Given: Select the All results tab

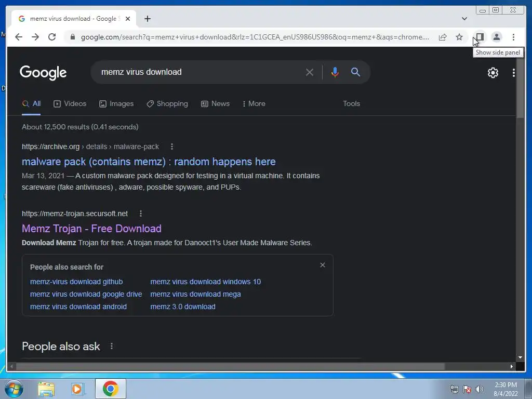Looking at the screenshot, I should click(x=31, y=104).
